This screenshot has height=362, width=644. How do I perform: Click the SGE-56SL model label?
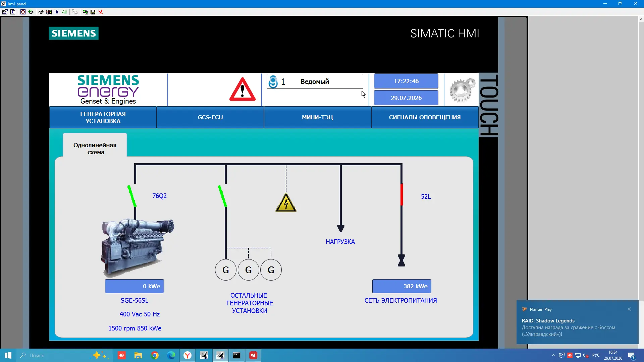pos(135,301)
